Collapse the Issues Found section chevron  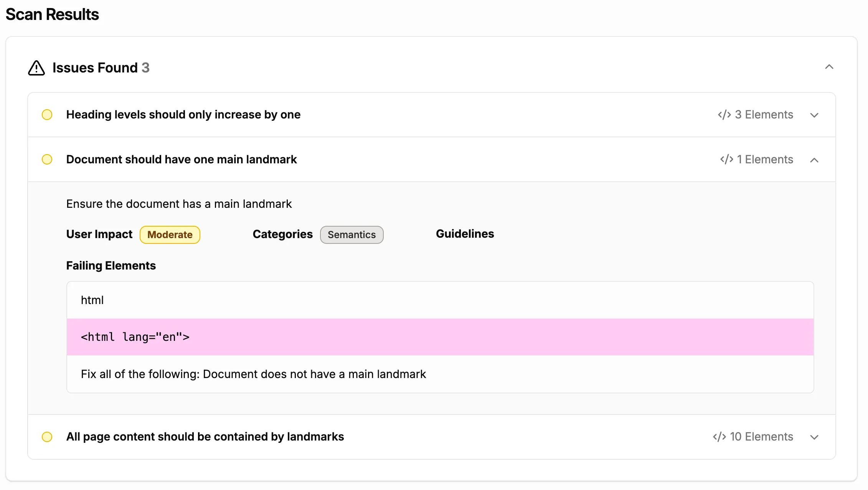[829, 67]
